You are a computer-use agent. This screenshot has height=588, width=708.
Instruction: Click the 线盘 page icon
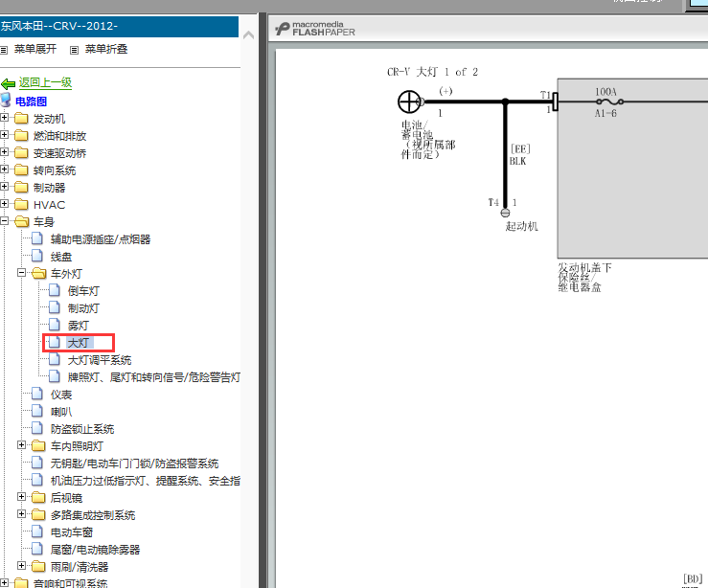[37, 256]
